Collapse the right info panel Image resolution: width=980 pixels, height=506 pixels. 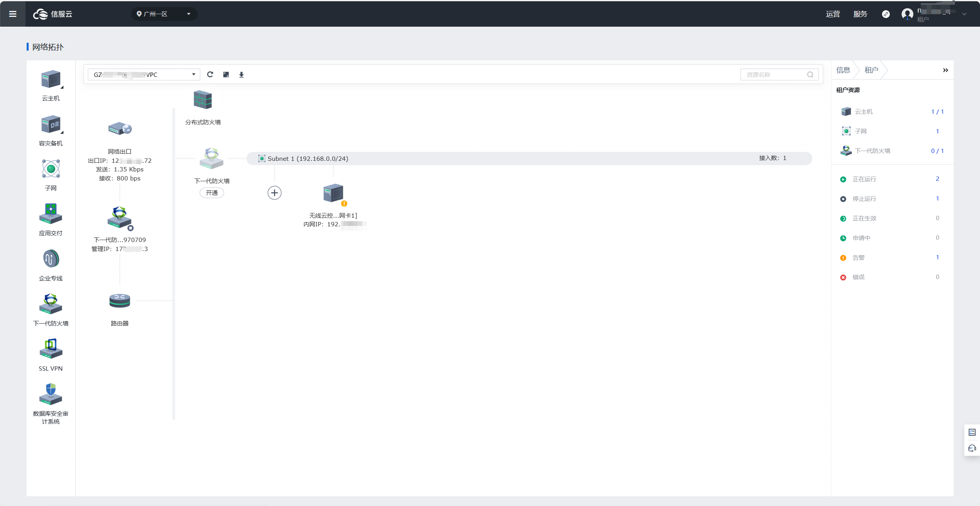pos(945,70)
